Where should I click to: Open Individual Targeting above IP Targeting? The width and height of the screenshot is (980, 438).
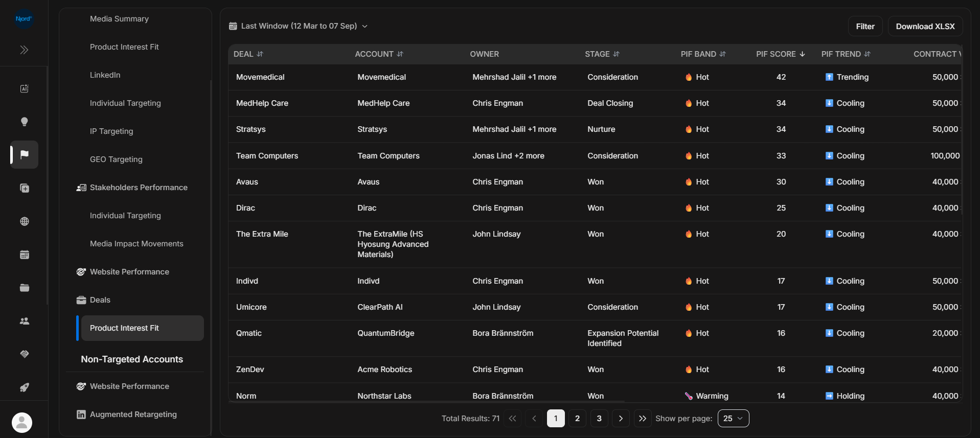coord(125,103)
